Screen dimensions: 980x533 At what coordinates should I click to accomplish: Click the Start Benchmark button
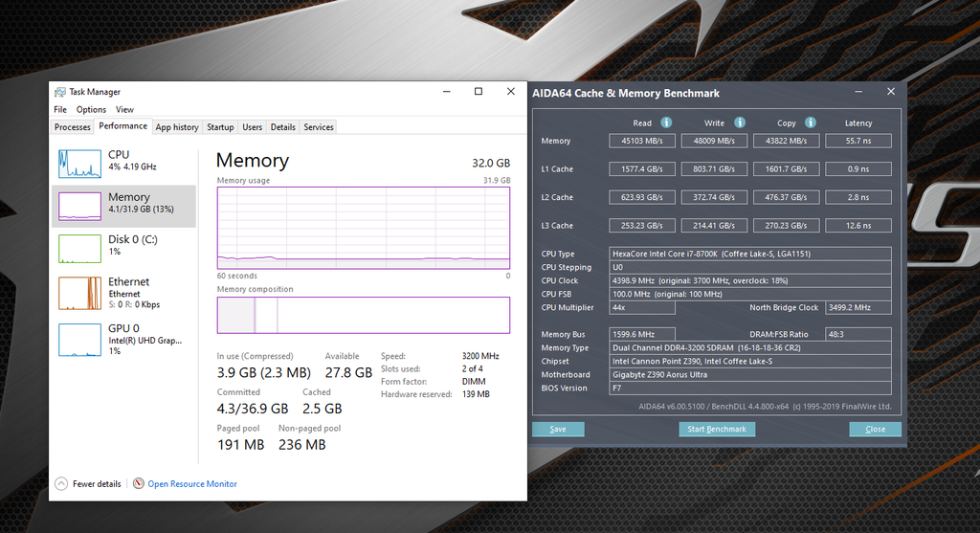point(717,430)
